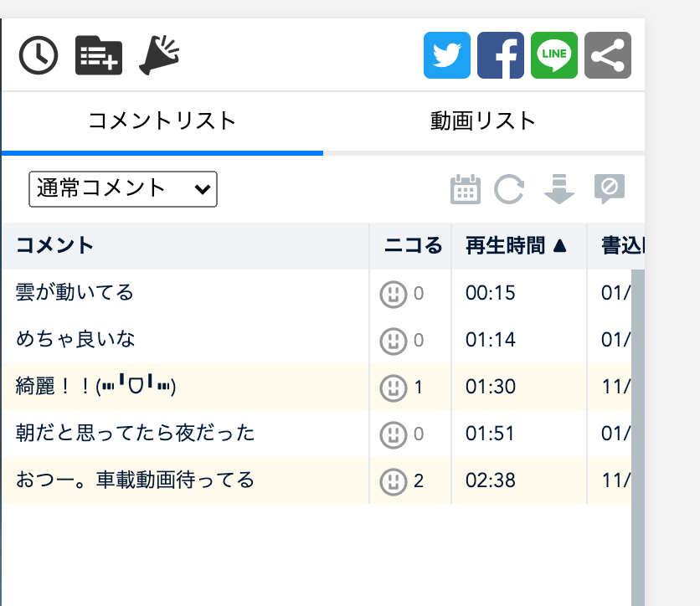
Task: Switch to the コメントリスト tab
Action: [x=162, y=121]
